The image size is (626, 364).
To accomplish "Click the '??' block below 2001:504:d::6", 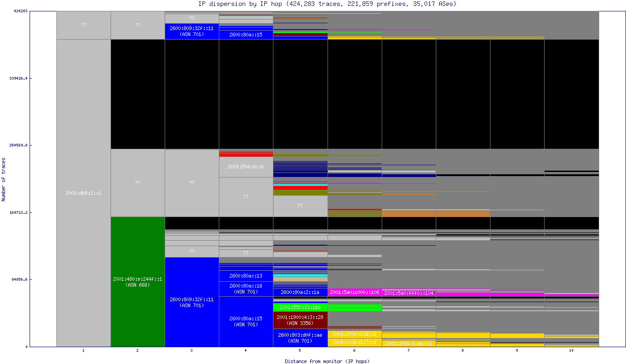I will pyautogui.click(x=246, y=197).
